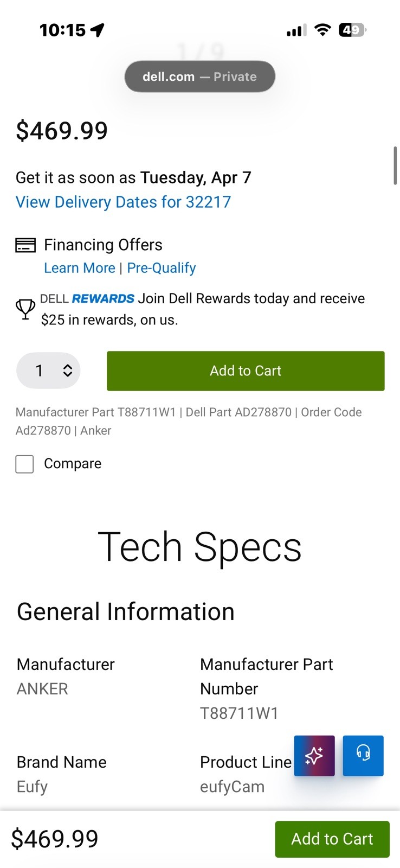Click Add to Cart in bottom sticky bar

332,839
